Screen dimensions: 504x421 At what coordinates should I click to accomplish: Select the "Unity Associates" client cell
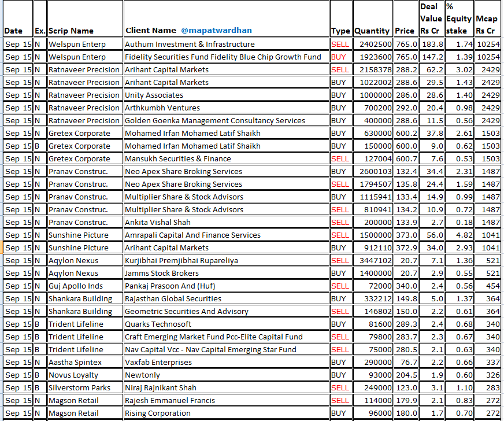click(227, 95)
